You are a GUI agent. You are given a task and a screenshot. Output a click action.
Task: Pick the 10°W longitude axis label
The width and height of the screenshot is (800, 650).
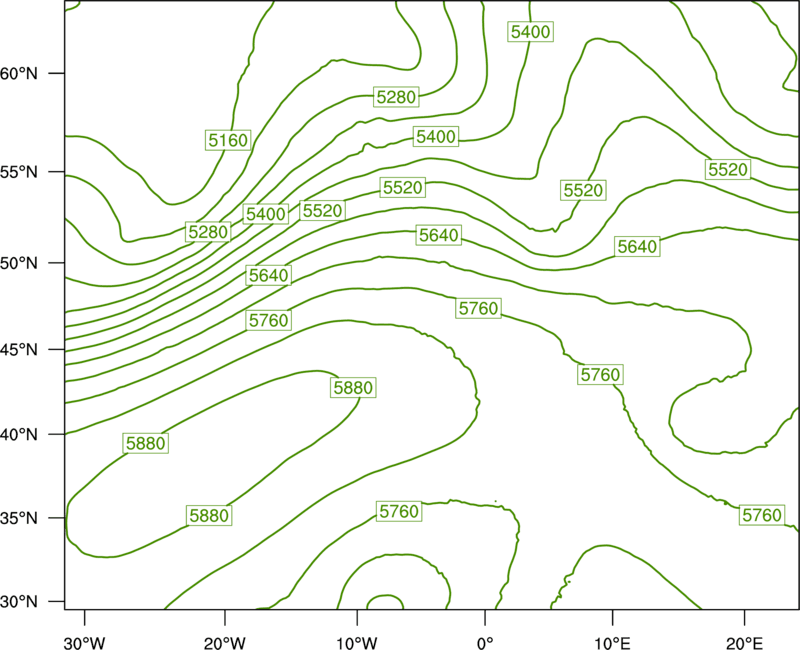[x=357, y=643]
